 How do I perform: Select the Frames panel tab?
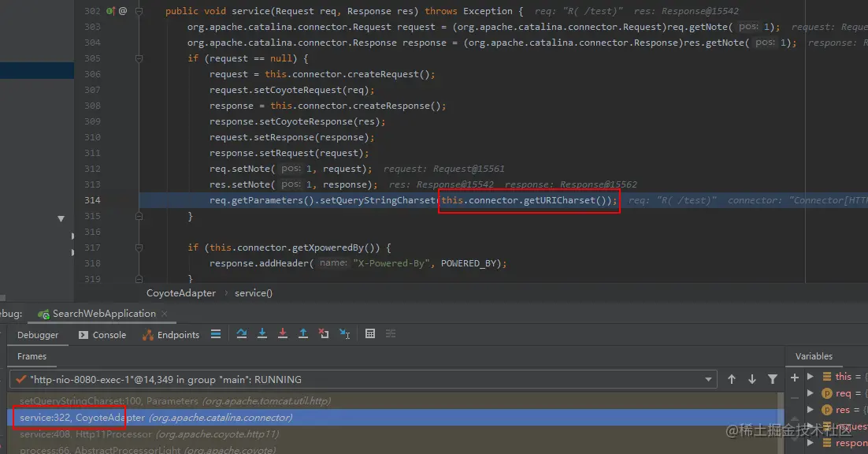pyautogui.click(x=32, y=356)
